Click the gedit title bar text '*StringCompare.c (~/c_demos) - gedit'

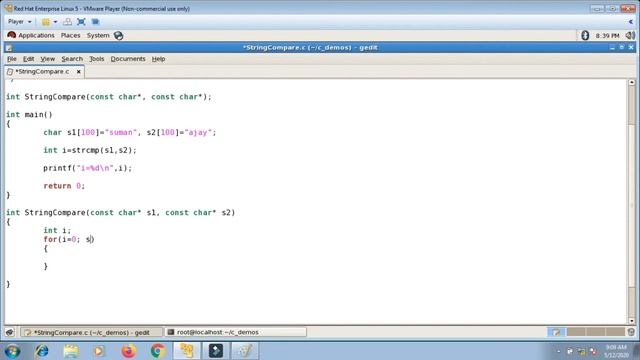[310, 48]
